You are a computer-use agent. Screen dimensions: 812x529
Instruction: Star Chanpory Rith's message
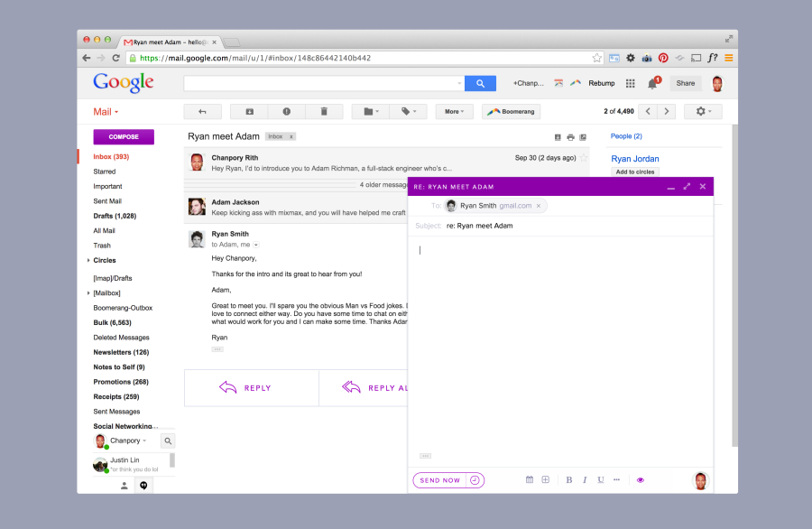584,158
